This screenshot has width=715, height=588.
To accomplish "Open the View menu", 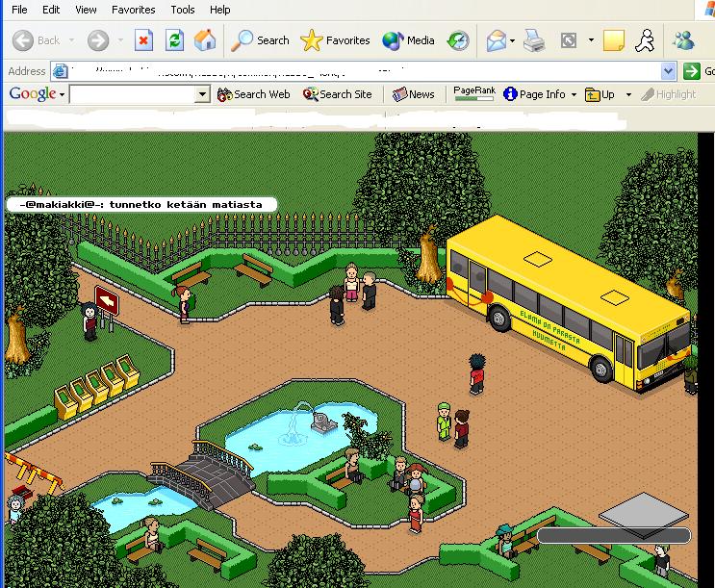I will coord(86,10).
